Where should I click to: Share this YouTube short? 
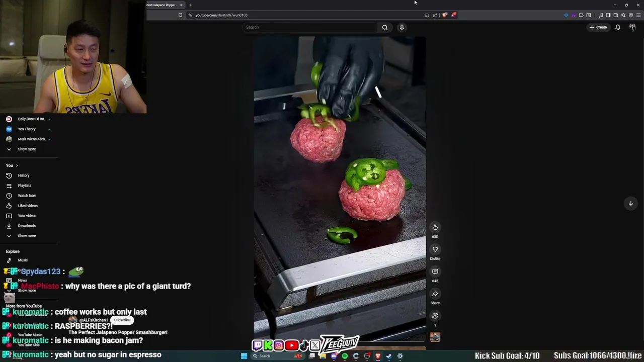(x=435, y=294)
